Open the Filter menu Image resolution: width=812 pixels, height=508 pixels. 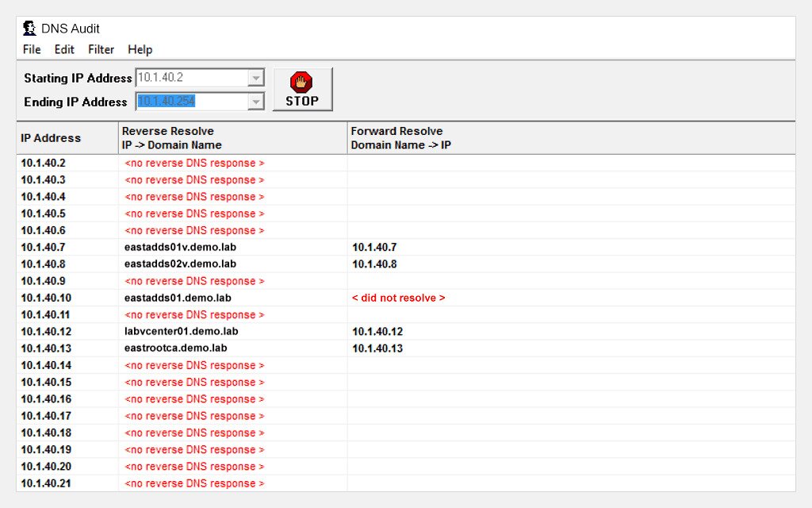pyautogui.click(x=101, y=49)
